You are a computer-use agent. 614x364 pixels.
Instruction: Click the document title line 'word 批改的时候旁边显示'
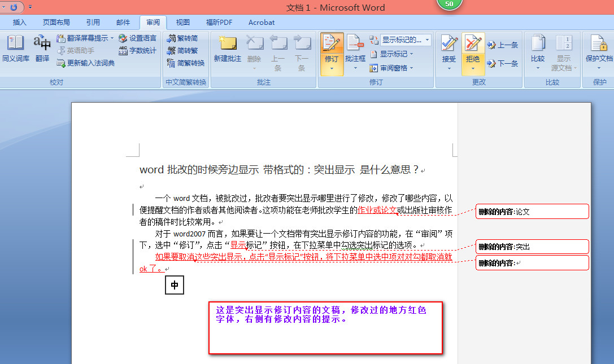coord(199,169)
